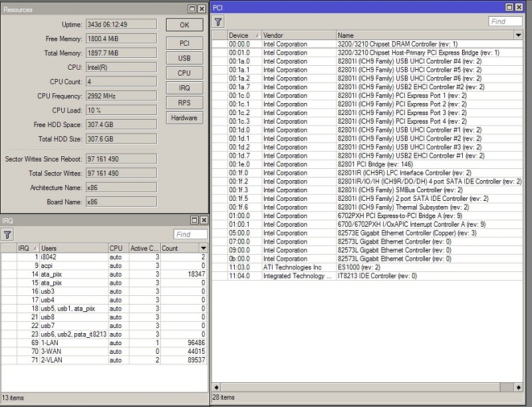This screenshot has height=407, width=532.
Task: Close the IRQ window
Action: tap(203, 220)
